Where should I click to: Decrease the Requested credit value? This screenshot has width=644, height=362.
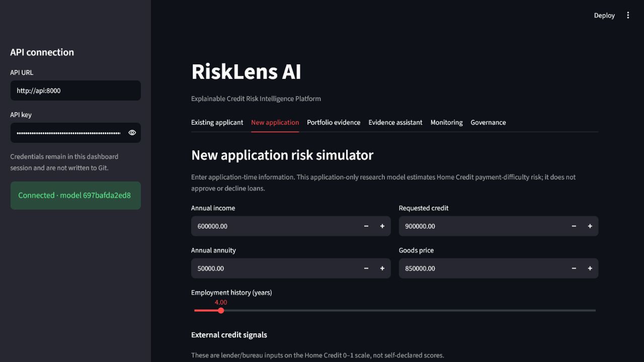574,226
